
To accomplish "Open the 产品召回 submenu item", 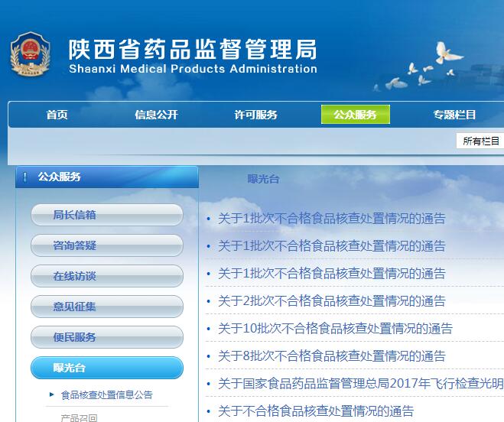I will (79, 417).
